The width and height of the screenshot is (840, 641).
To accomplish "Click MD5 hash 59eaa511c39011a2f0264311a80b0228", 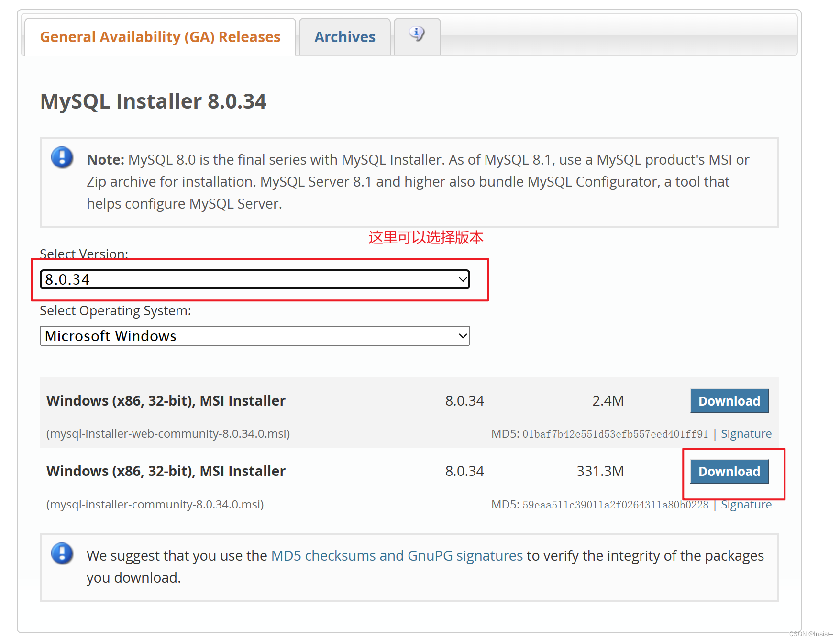I will click(x=615, y=505).
